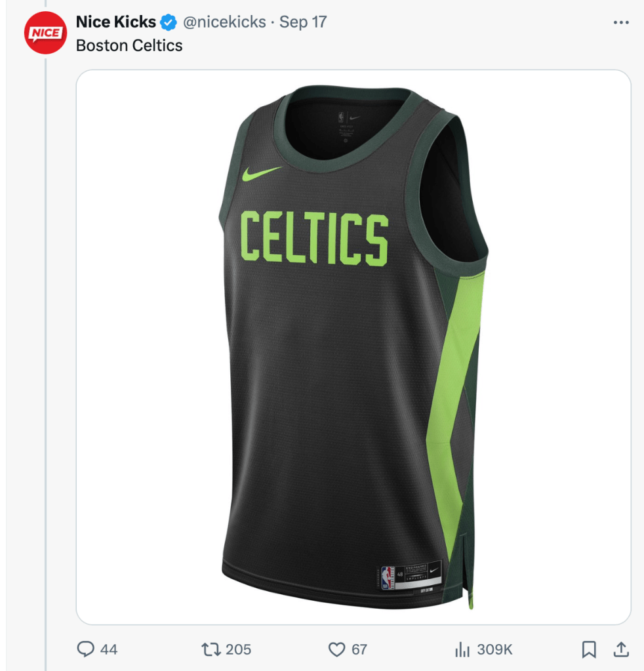The width and height of the screenshot is (644, 671).
Task: Click the 205 reposts count
Action: click(238, 649)
